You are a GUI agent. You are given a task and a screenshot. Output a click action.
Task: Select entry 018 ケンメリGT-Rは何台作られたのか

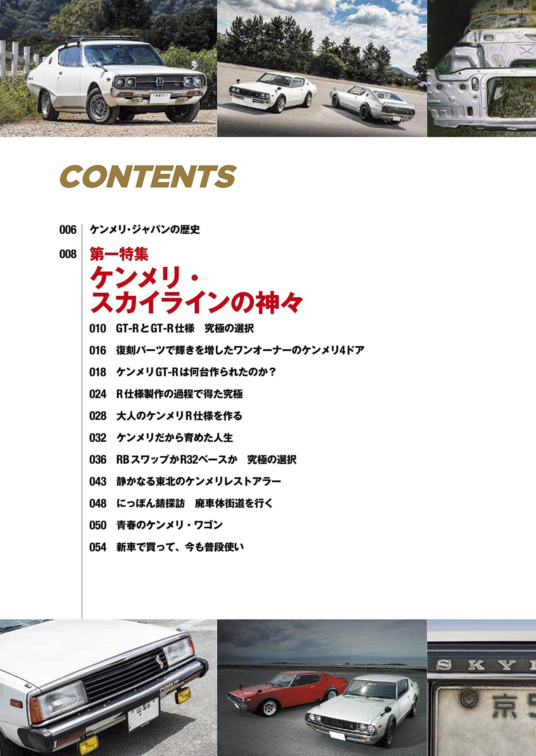[196, 372]
